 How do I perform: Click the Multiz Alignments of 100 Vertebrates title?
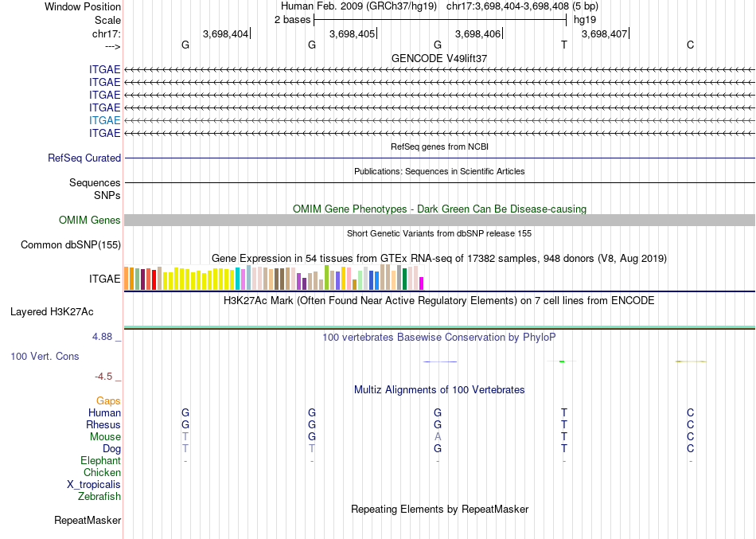[439, 390]
